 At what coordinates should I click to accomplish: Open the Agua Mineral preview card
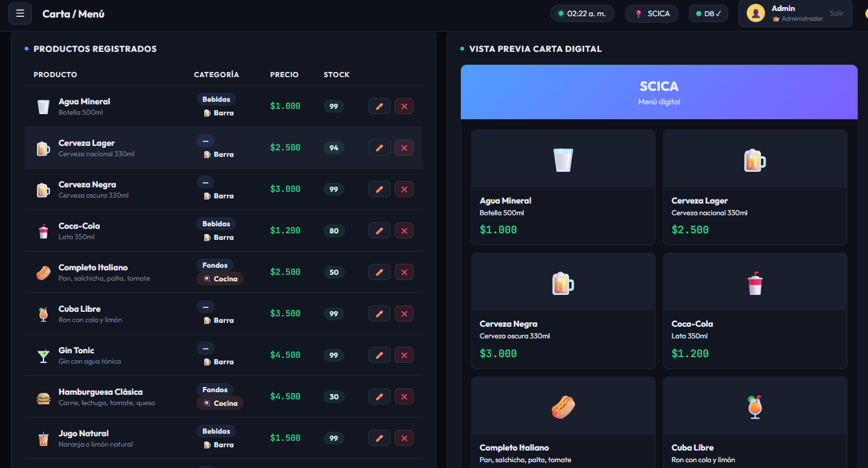pyautogui.click(x=563, y=187)
